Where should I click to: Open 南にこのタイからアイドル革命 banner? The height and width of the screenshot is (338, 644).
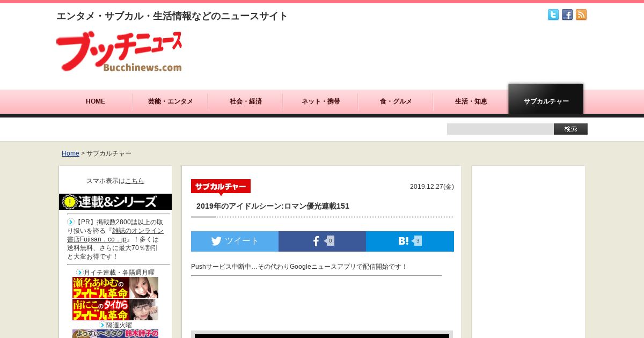click(x=115, y=310)
